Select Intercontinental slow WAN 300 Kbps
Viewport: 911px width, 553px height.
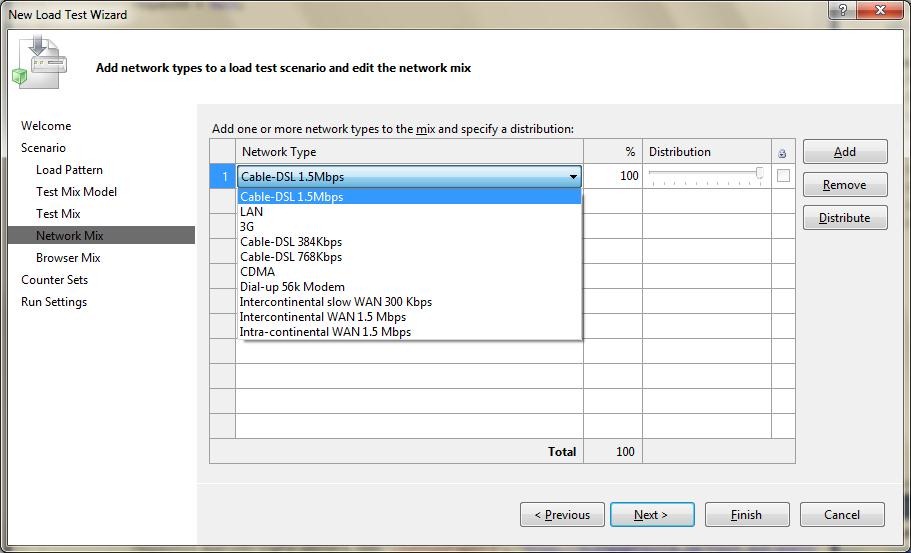coord(409,302)
